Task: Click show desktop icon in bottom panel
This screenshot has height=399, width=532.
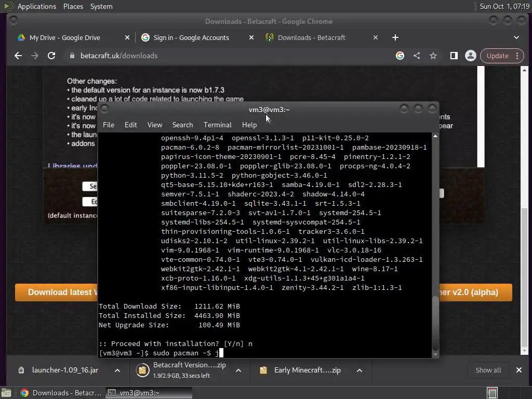Action: coord(6,393)
